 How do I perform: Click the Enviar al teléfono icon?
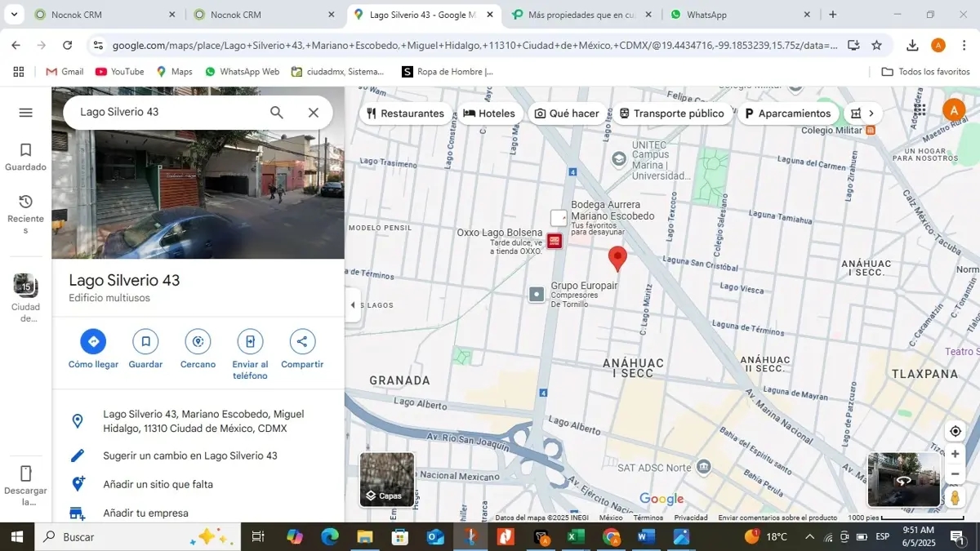[249, 341]
